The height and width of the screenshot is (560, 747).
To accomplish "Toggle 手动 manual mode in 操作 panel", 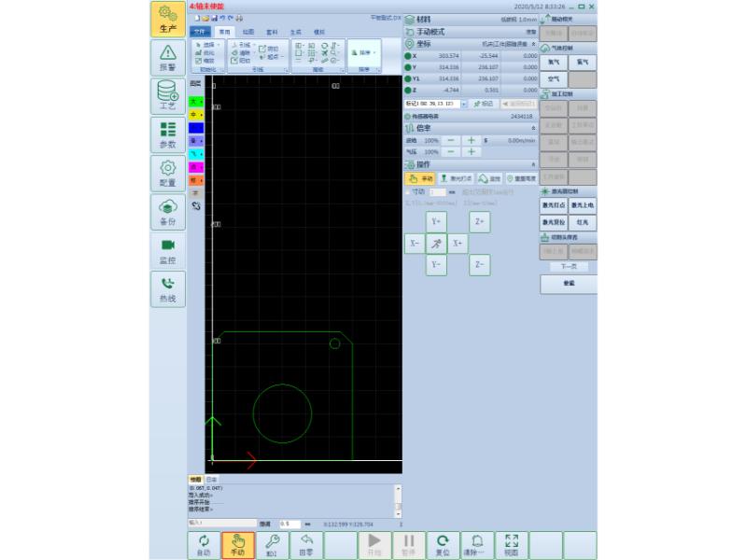I will point(421,178).
